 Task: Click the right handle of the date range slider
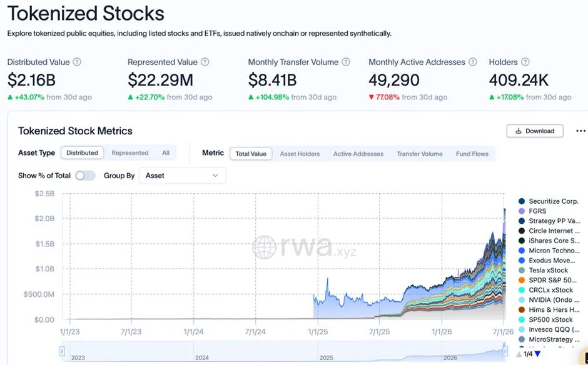[505, 351]
